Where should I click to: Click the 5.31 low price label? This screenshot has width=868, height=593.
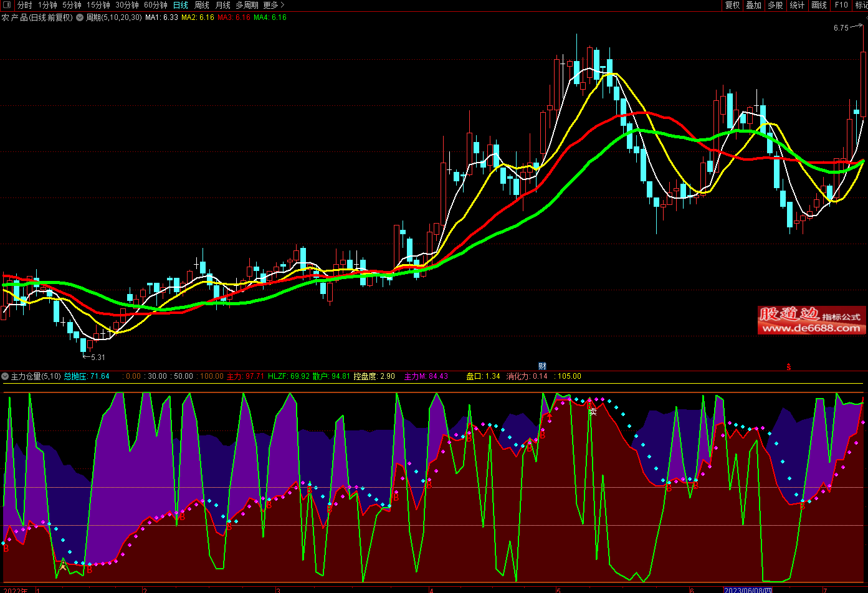tap(98, 358)
